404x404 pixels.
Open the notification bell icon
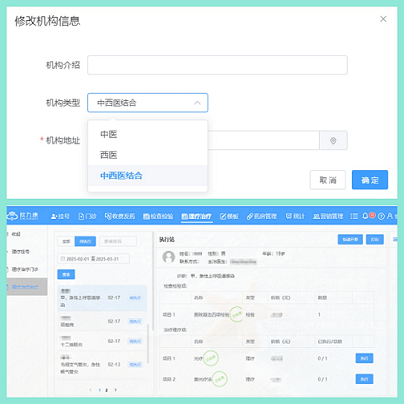(365, 216)
